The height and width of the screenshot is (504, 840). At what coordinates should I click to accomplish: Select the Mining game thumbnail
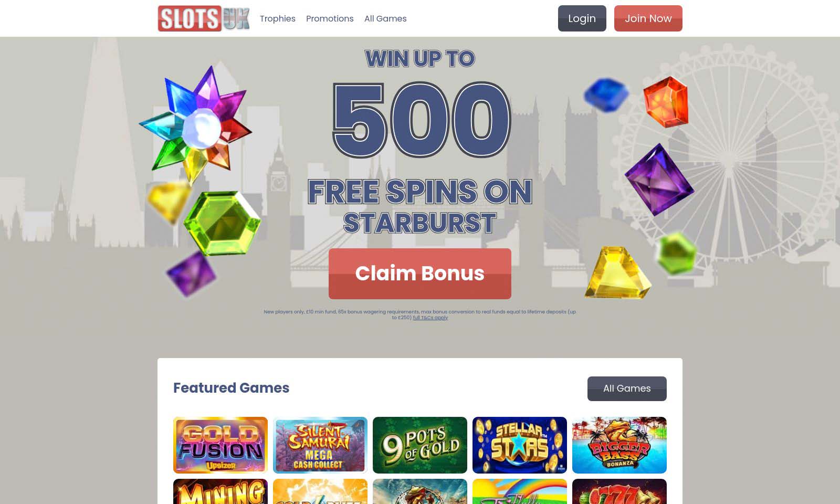click(x=220, y=491)
